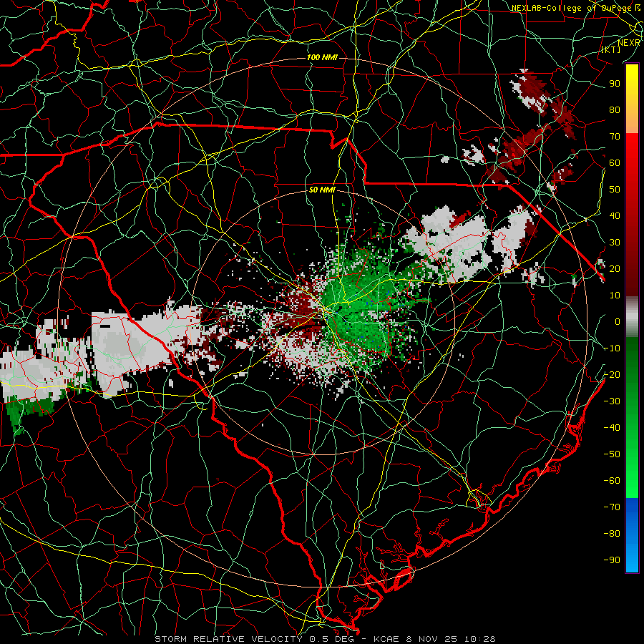Image resolution: width=644 pixels, height=644 pixels.
Task: Click the 50 value on the velocity scale
Action: tap(615, 190)
